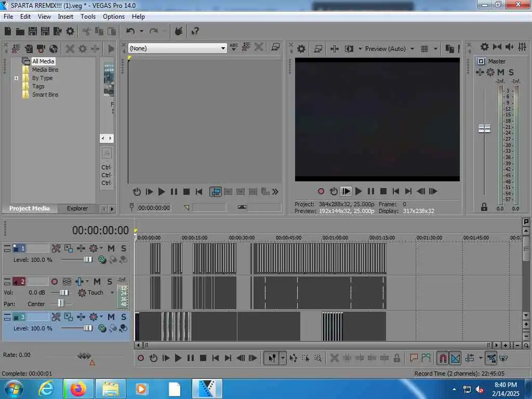The height and width of the screenshot is (399, 532).
Task: Toggle Master bus Mute button
Action: coord(501,72)
